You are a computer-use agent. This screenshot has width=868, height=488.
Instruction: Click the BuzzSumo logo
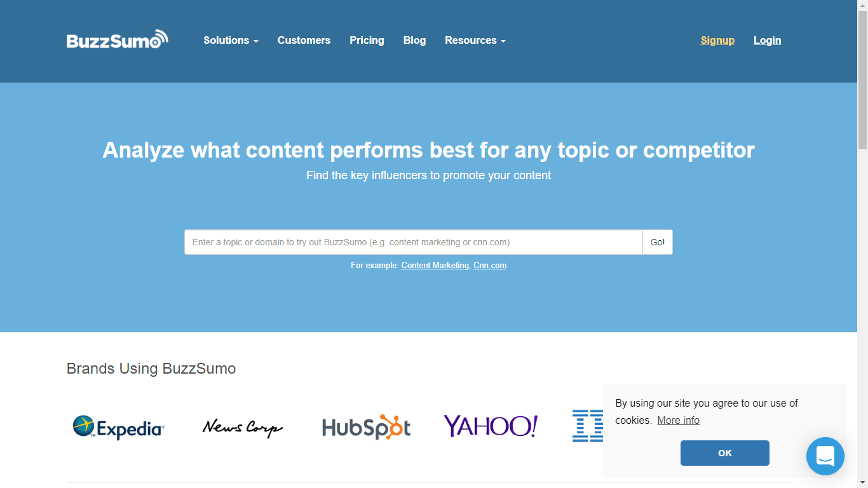117,40
